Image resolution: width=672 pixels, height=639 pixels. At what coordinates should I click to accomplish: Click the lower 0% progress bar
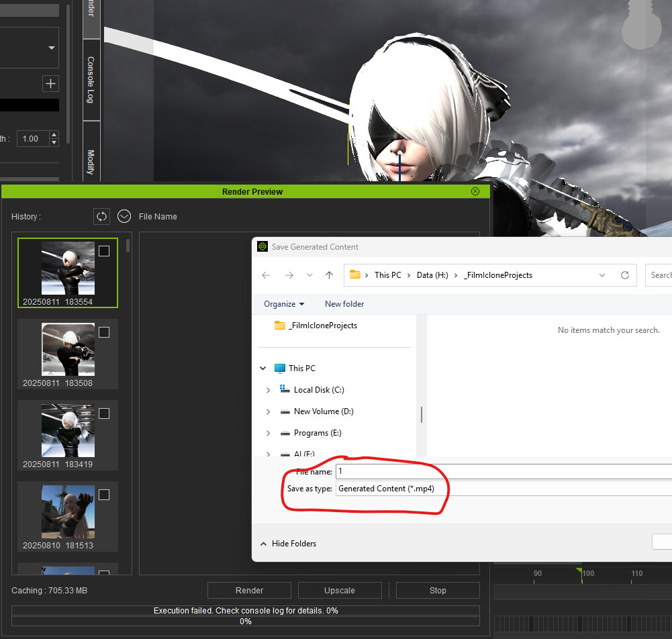(x=246, y=622)
